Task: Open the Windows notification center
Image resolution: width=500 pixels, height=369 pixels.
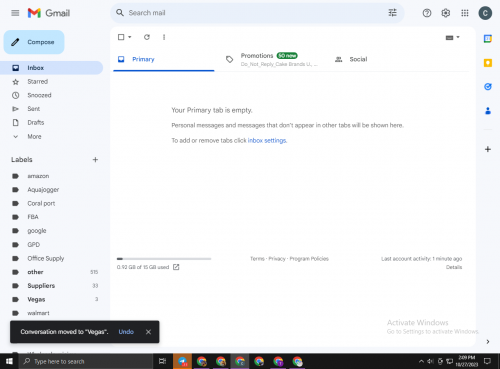Action: (487, 361)
